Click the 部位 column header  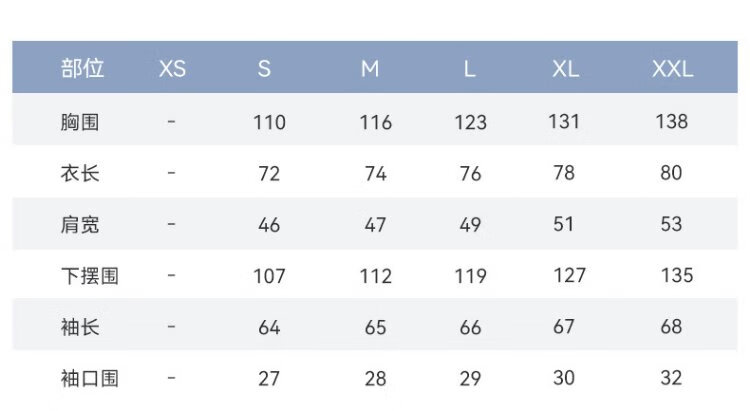(82, 68)
